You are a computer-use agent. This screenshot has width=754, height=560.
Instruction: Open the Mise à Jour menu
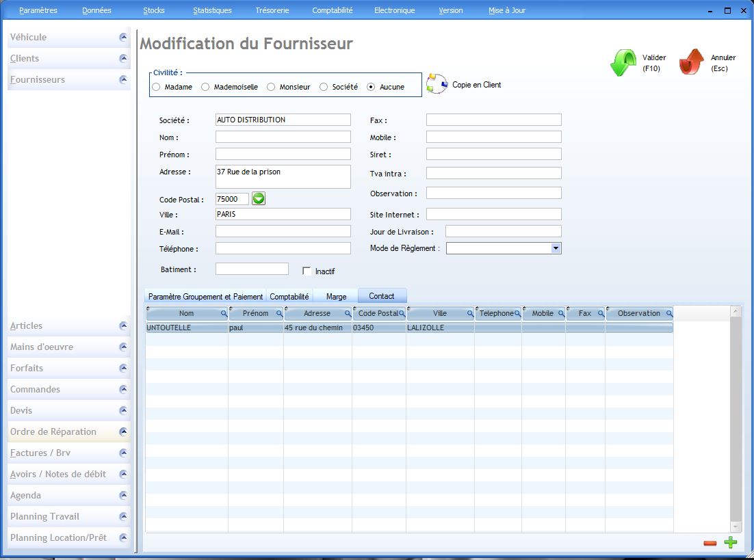coord(507,10)
